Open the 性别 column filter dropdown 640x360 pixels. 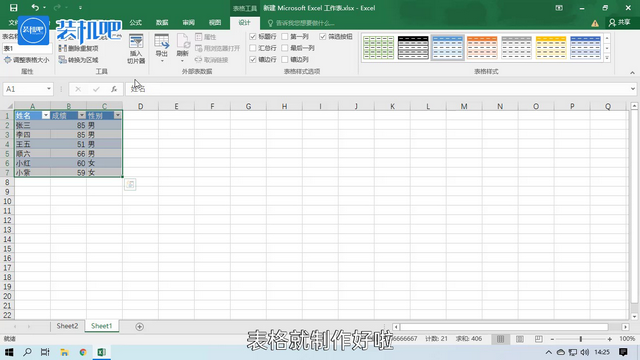click(x=118, y=116)
